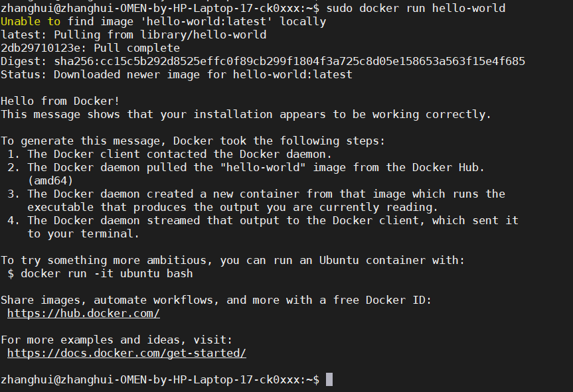573x392 pixels.
Task: Click the "Status: Downloaded newer image" line
Action: click(176, 74)
